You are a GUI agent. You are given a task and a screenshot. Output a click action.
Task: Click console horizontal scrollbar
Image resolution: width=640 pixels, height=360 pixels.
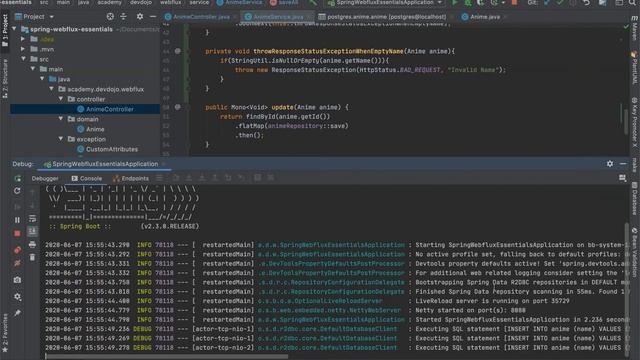pos(166,356)
